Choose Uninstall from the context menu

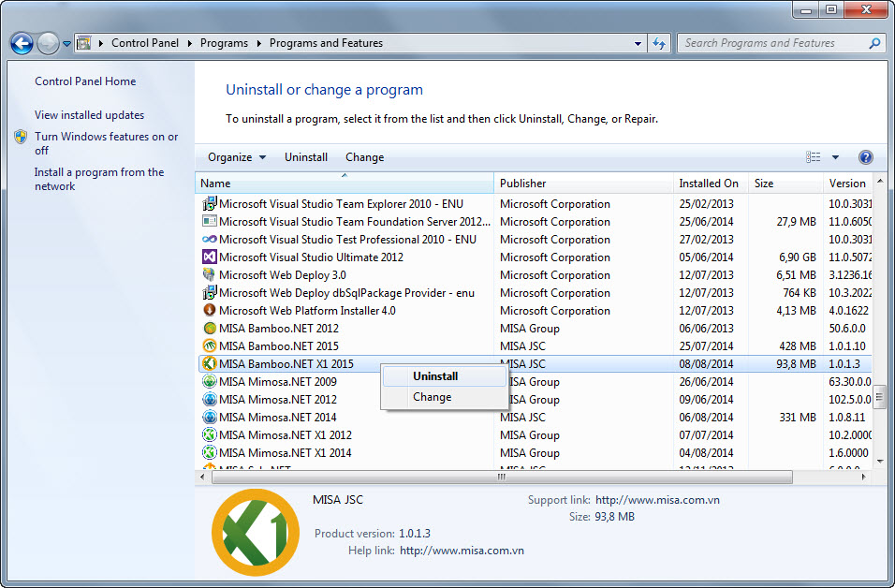(444, 376)
